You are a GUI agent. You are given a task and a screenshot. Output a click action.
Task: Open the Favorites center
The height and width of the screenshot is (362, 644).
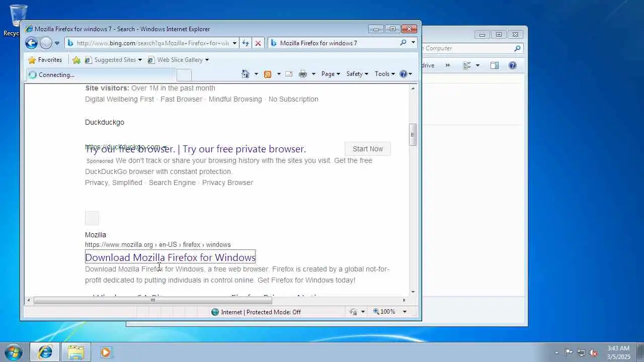point(45,60)
